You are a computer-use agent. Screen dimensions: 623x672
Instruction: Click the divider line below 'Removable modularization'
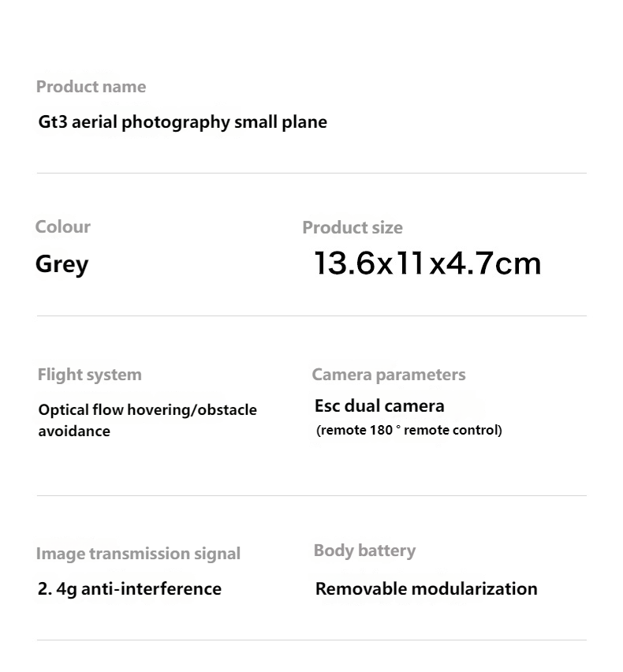point(311,640)
